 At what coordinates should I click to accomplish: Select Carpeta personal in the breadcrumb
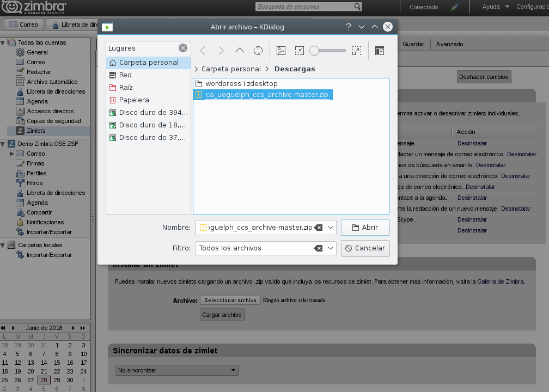coord(231,69)
